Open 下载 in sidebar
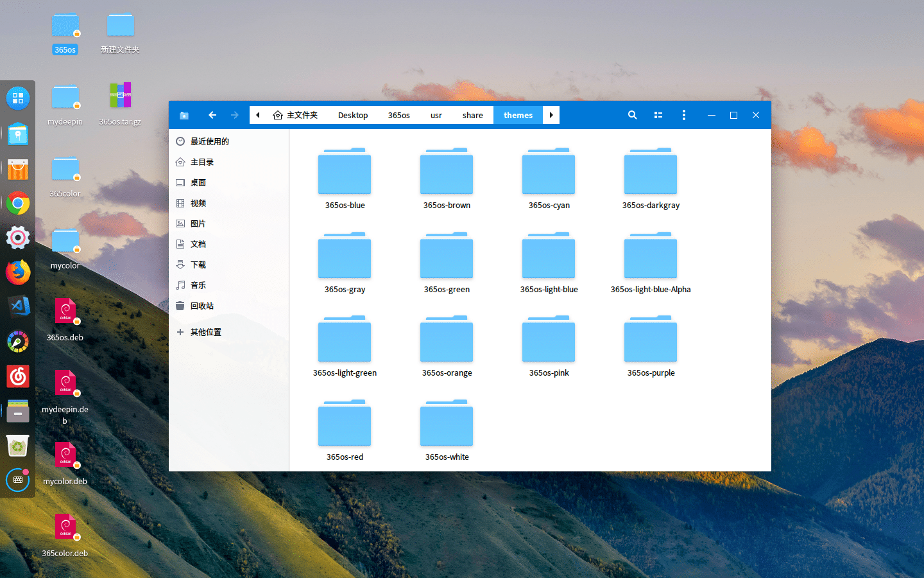The width and height of the screenshot is (924, 578). pyautogui.click(x=229, y=265)
